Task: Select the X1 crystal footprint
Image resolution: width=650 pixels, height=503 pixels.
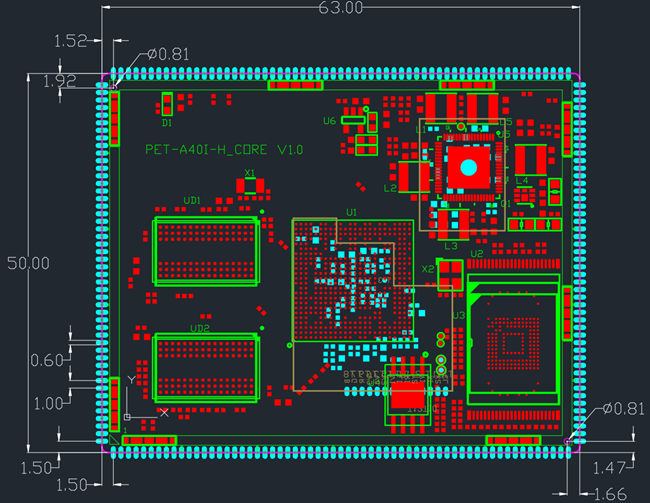Action: [250, 185]
